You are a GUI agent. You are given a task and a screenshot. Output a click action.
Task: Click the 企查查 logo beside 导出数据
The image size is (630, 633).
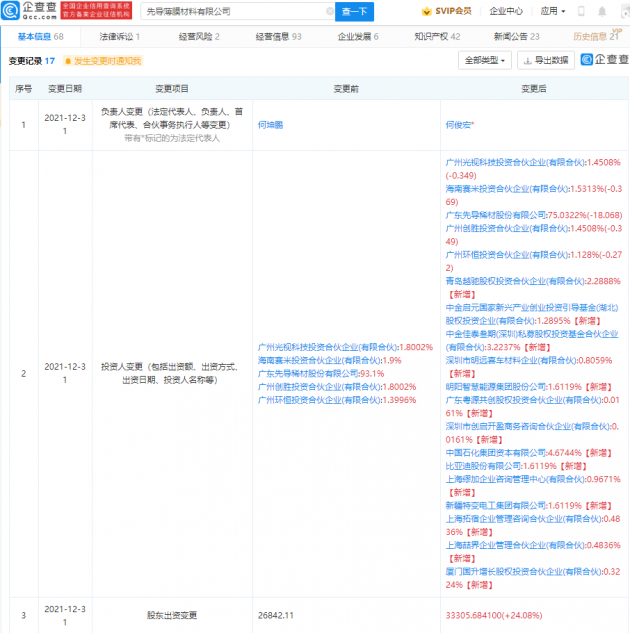pos(605,60)
